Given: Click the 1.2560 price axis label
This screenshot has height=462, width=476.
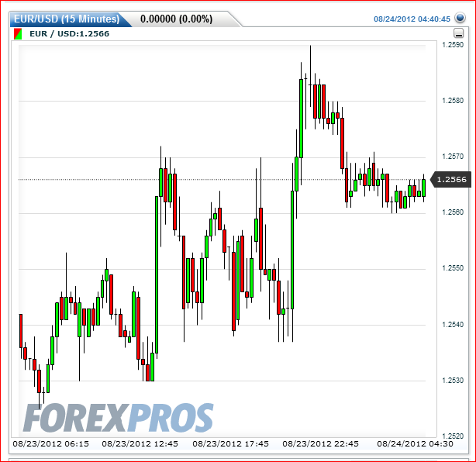Looking at the screenshot, I should (x=453, y=212).
